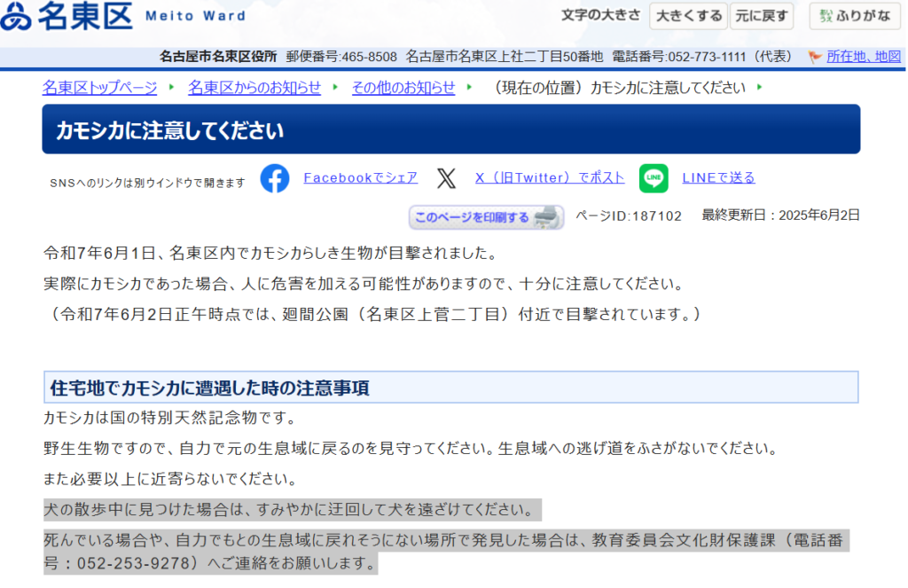The image size is (908, 588).
Task: Click 名古屋市名東区役所 text in header
Action: 218,57
